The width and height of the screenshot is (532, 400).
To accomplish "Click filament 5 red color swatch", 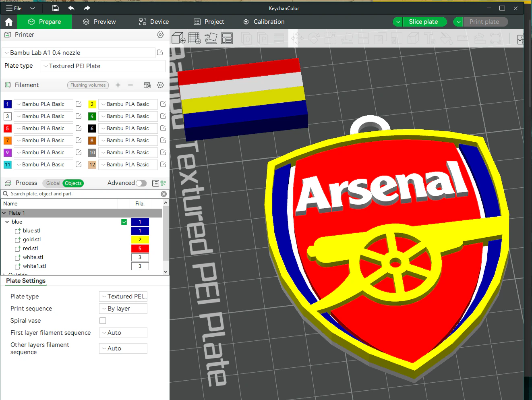I will point(7,128).
